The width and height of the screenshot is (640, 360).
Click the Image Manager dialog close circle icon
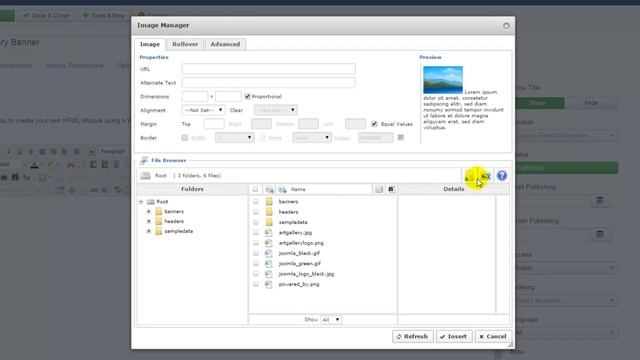coord(506,26)
